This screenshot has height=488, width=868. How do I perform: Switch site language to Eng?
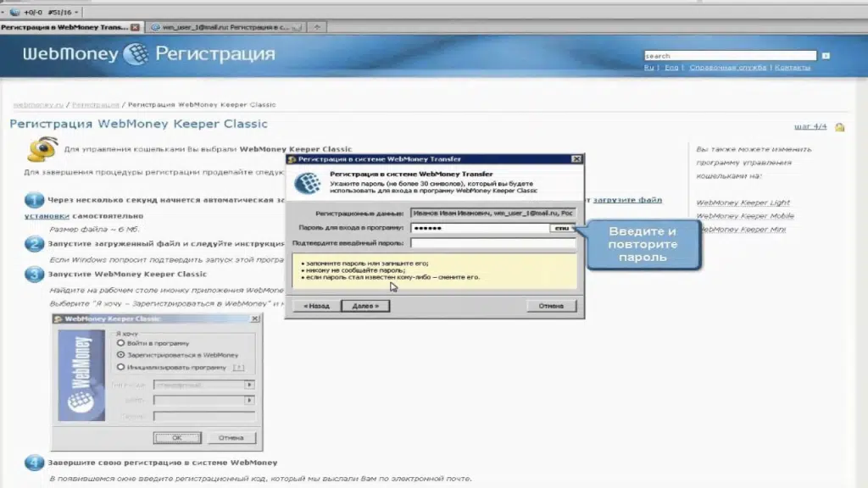coord(671,68)
